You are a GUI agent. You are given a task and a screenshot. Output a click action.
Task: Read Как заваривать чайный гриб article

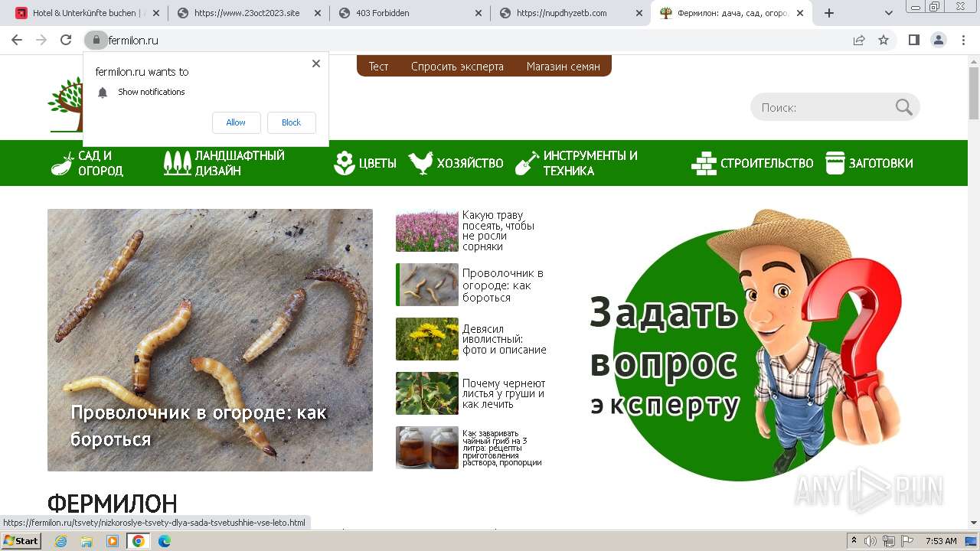[502, 448]
